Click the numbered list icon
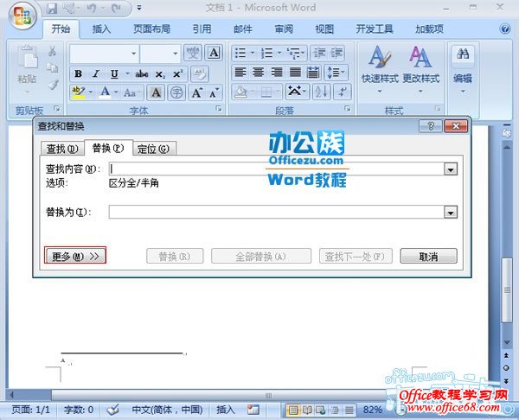The width and height of the screenshot is (519, 420). [x=266, y=53]
